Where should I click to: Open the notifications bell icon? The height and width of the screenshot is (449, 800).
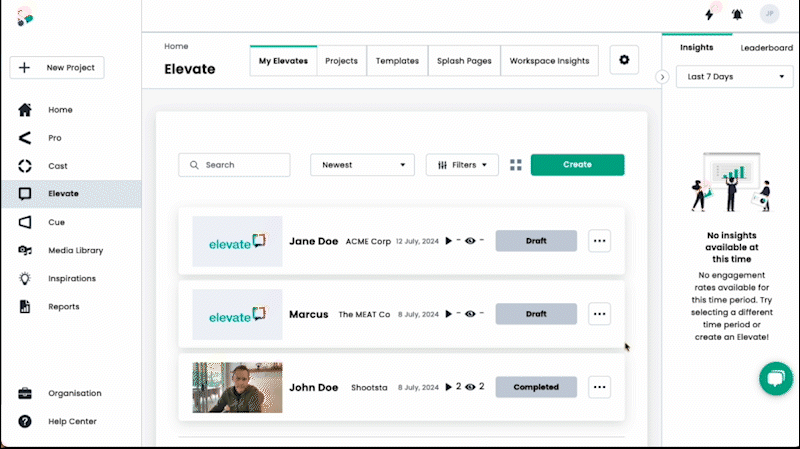coord(738,14)
